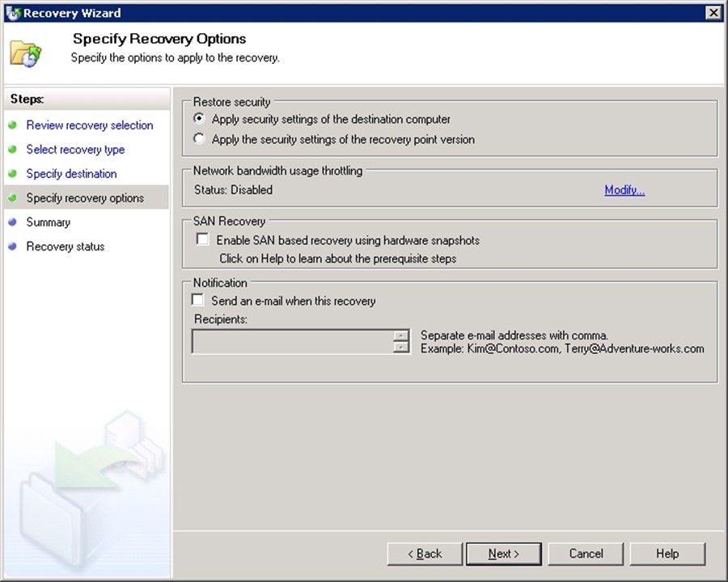
Task: Click the Recipients scroll up arrow
Action: (x=401, y=335)
